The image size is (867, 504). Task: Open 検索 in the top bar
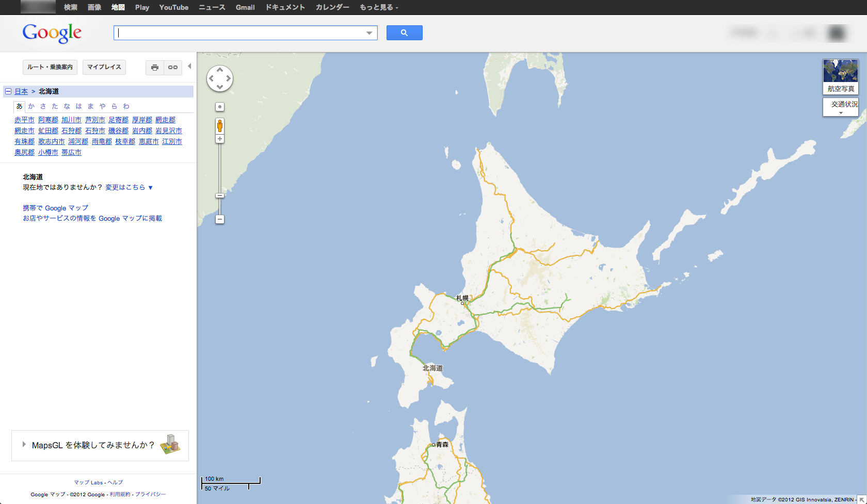[x=71, y=7]
